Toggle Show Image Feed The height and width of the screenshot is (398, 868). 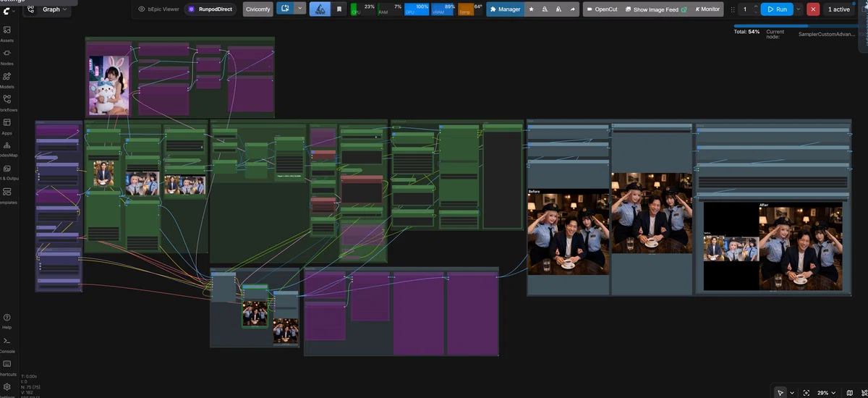[655, 9]
